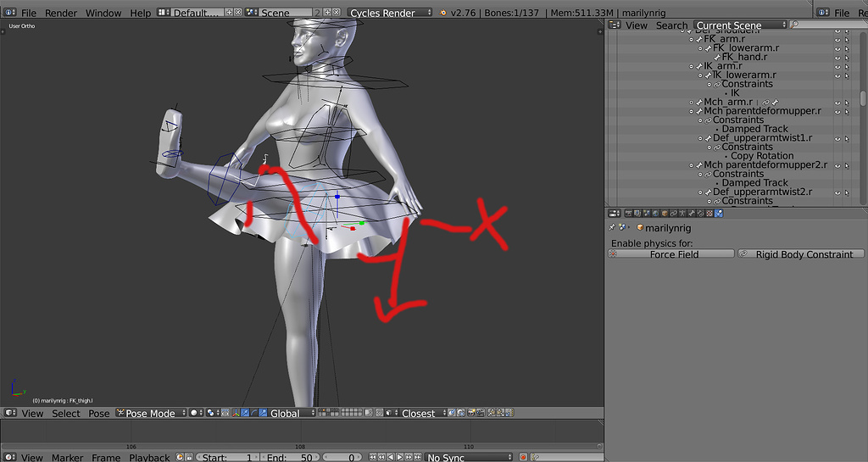
Task: Toggle selectability arrow for Def_upperarmtwist2.r
Action: pyautogui.click(x=847, y=192)
